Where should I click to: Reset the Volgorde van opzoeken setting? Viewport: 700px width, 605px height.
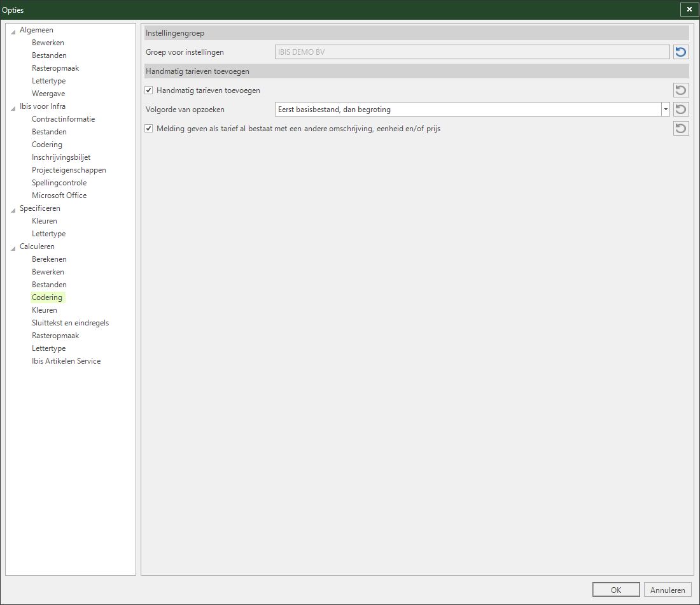(x=681, y=110)
